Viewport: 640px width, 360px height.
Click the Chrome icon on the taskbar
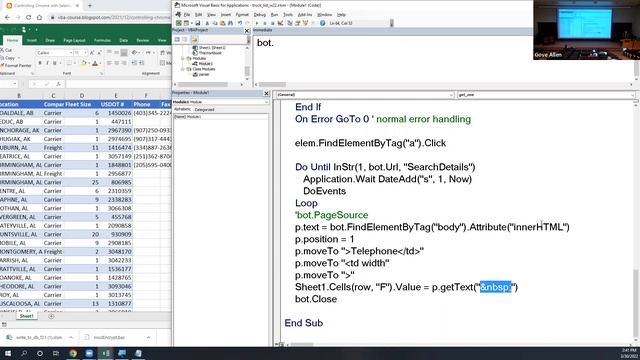pos(73,353)
